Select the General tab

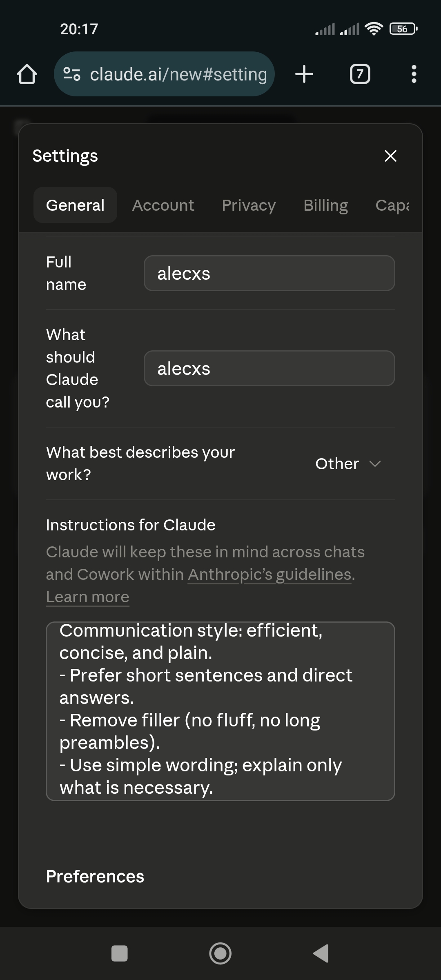(75, 205)
